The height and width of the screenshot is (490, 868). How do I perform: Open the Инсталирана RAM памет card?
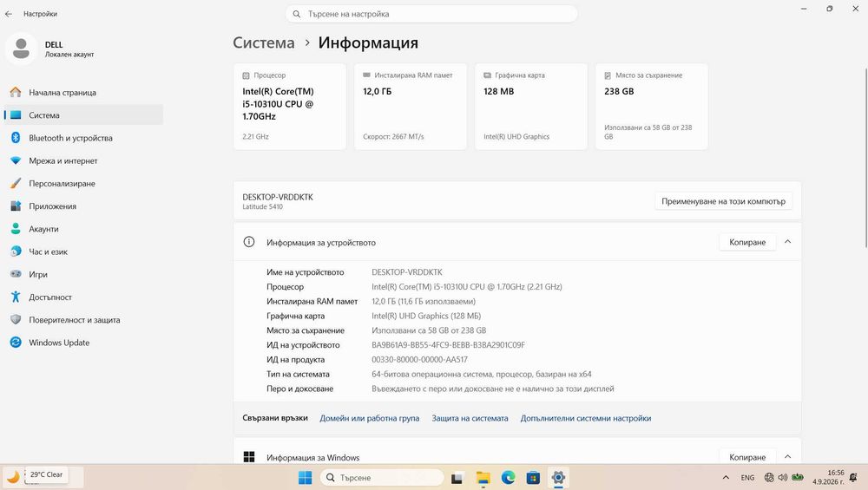coord(411,106)
